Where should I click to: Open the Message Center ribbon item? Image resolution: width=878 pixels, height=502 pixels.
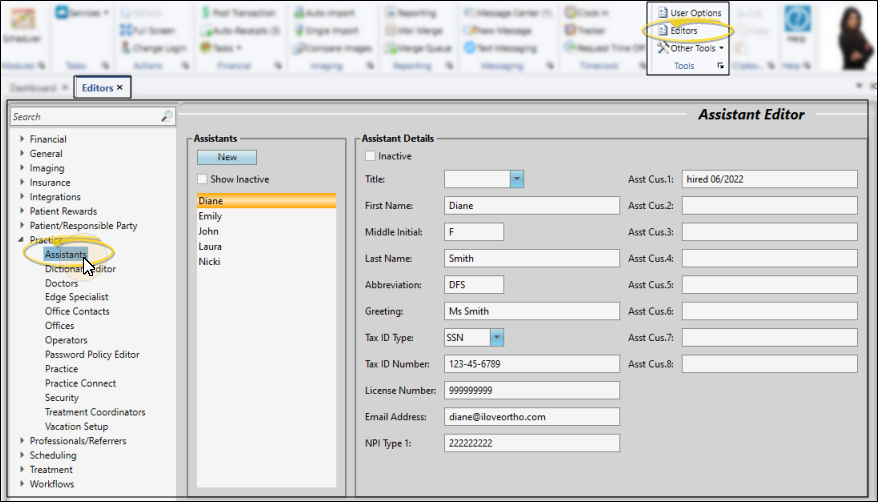click(507, 12)
